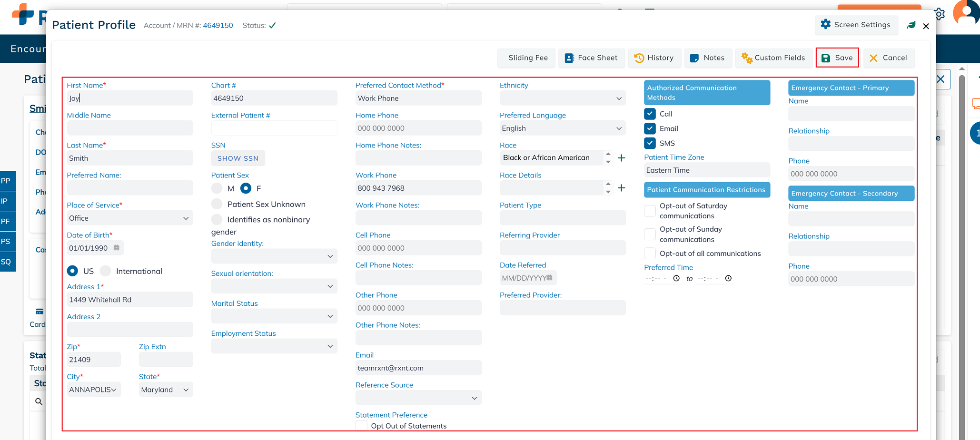Select the US address radio button
This screenshot has width=980, height=440.
72,271
